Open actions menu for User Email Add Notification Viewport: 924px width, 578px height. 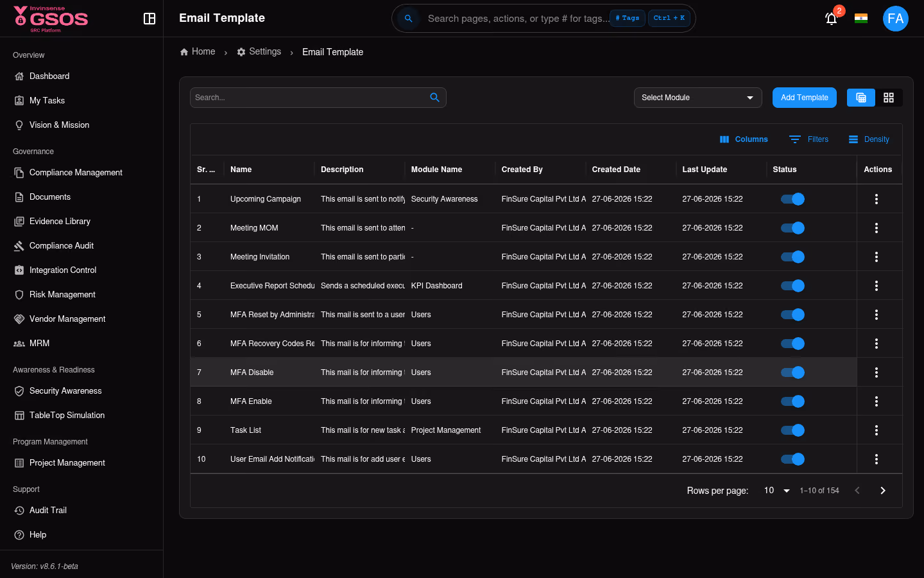[x=877, y=459]
